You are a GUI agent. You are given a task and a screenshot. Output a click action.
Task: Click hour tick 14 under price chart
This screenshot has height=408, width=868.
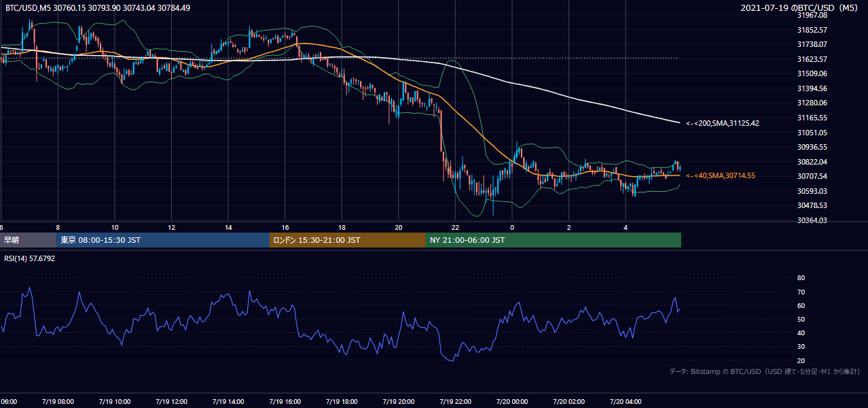point(228,227)
